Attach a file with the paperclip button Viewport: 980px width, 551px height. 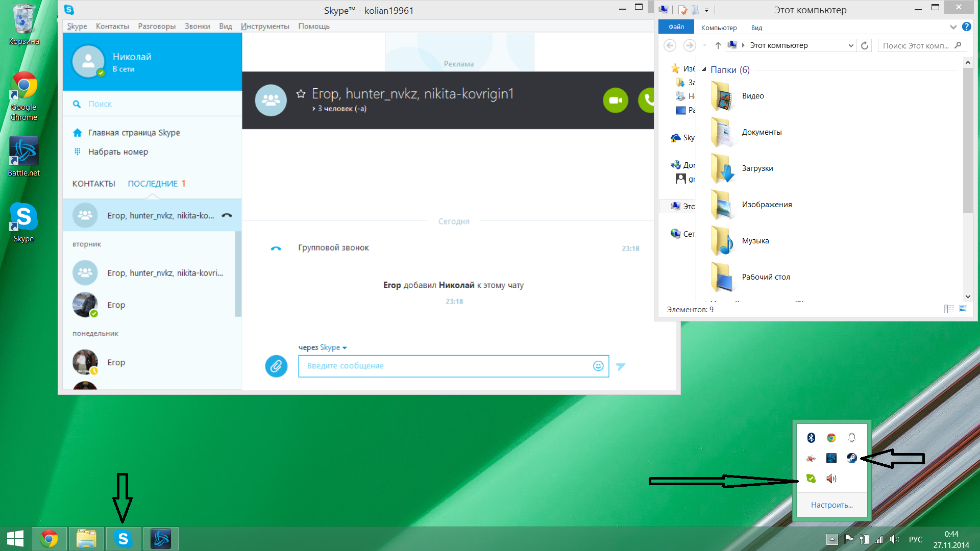(276, 366)
